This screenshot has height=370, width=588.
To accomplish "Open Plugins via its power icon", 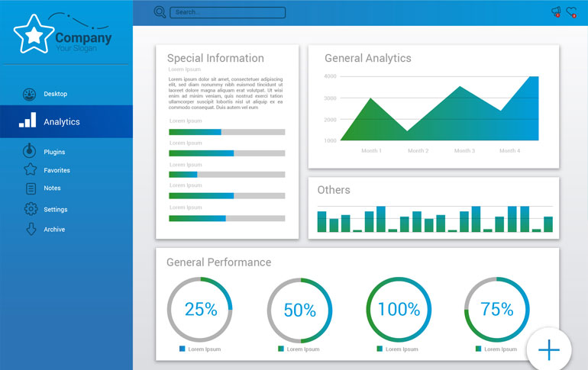I will click(29, 151).
